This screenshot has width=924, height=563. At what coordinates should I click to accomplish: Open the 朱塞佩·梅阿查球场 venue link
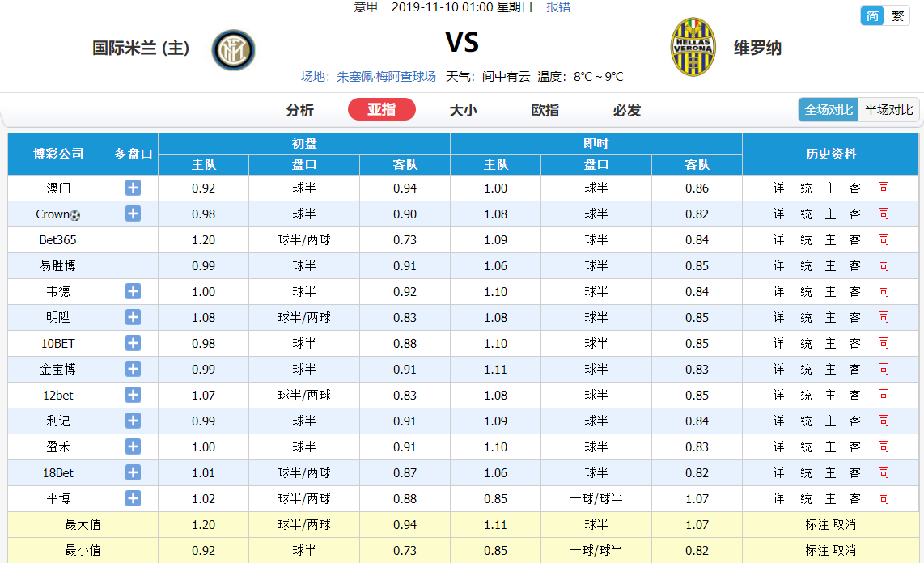[x=386, y=77]
